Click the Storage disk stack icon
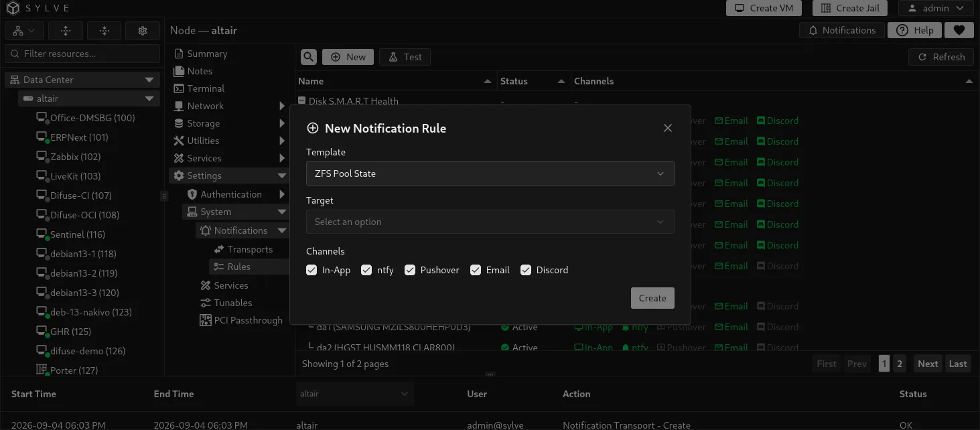This screenshot has height=430, width=980. tap(179, 123)
